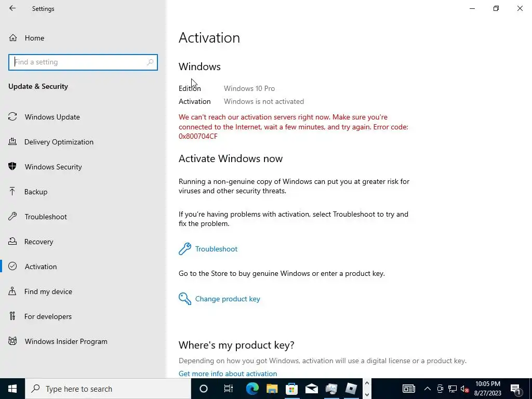
Task: Launch Microsoft Edge from taskbar
Action: [x=252, y=389]
